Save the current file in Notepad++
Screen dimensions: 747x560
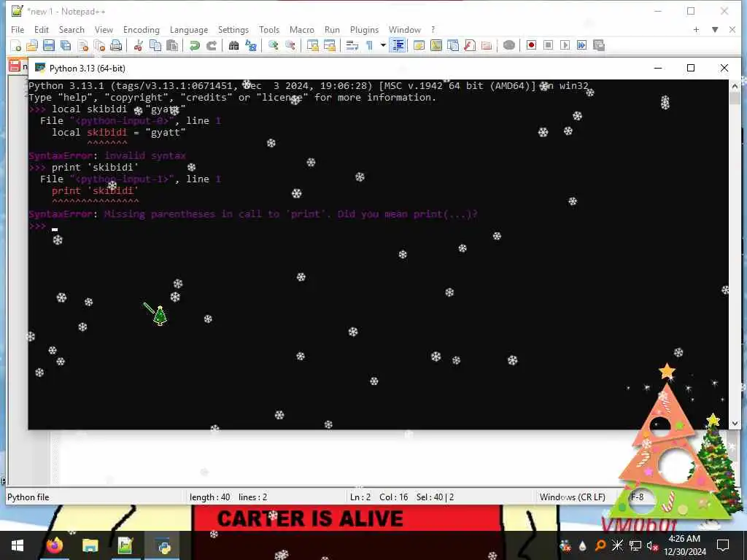tap(49, 46)
